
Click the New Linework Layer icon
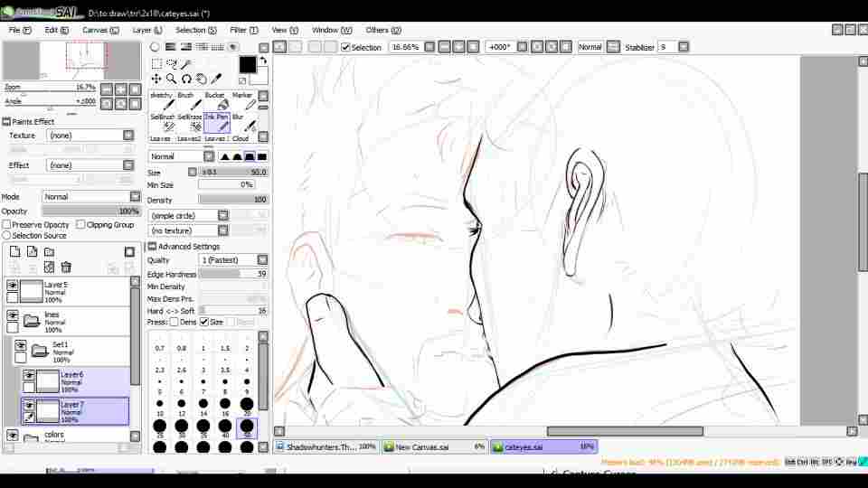(x=33, y=252)
